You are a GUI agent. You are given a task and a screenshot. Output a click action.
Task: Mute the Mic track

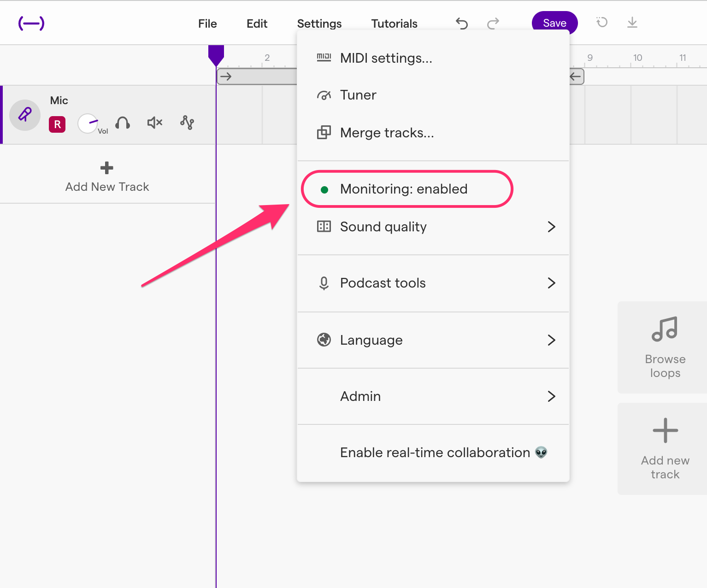(154, 123)
